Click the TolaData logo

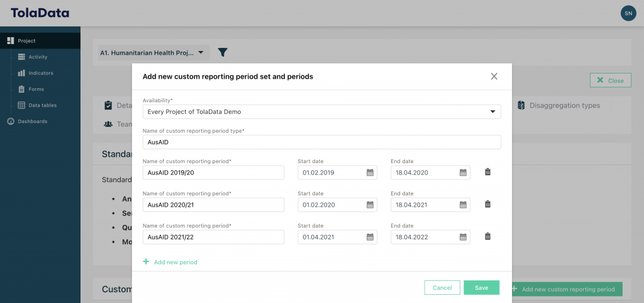coord(40,13)
